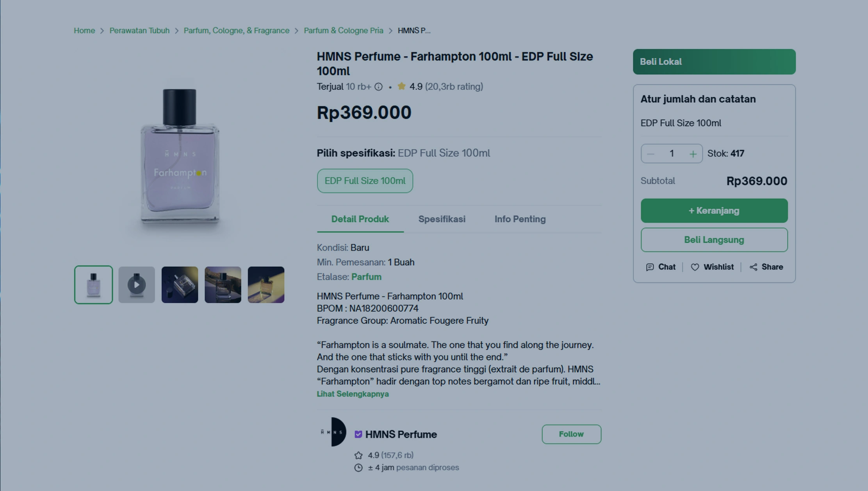This screenshot has width=868, height=491.
Task: Play the product video thumbnail
Action: pyautogui.click(x=137, y=285)
